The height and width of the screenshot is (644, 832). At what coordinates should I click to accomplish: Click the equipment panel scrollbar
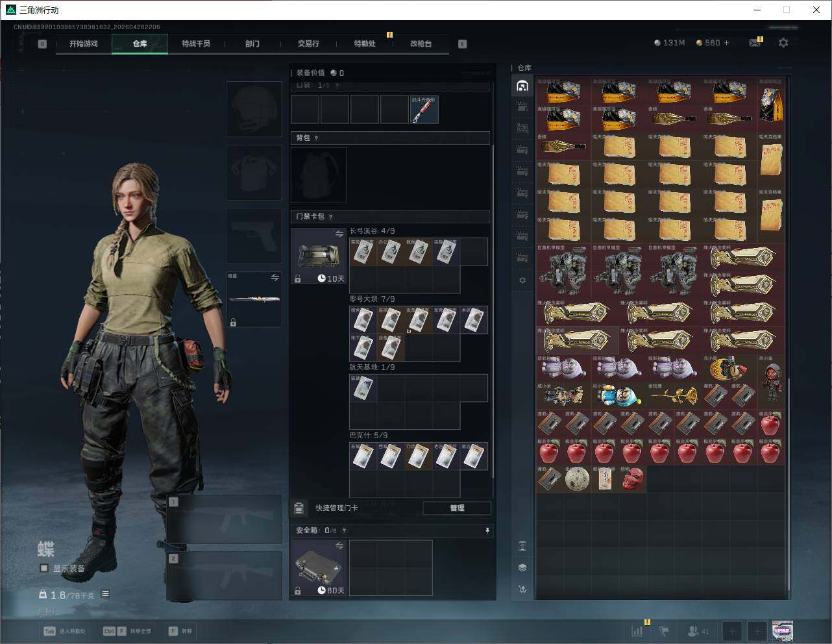click(493, 312)
